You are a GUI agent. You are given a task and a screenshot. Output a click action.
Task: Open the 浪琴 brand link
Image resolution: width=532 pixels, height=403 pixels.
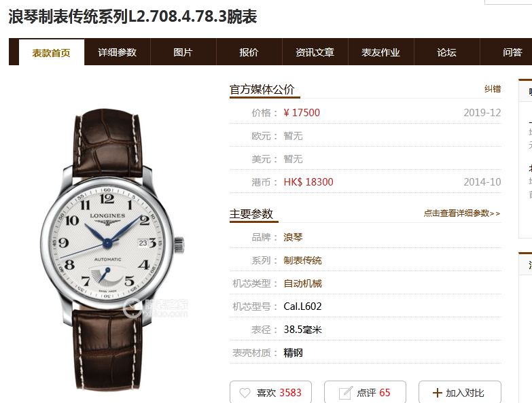point(293,237)
